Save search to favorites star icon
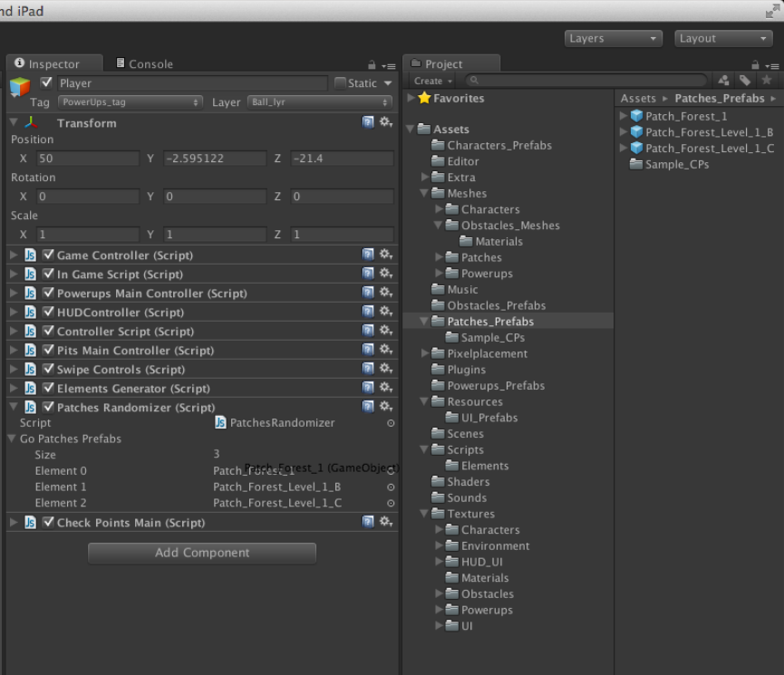Screen dimensions: 784x675 coord(767,80)
